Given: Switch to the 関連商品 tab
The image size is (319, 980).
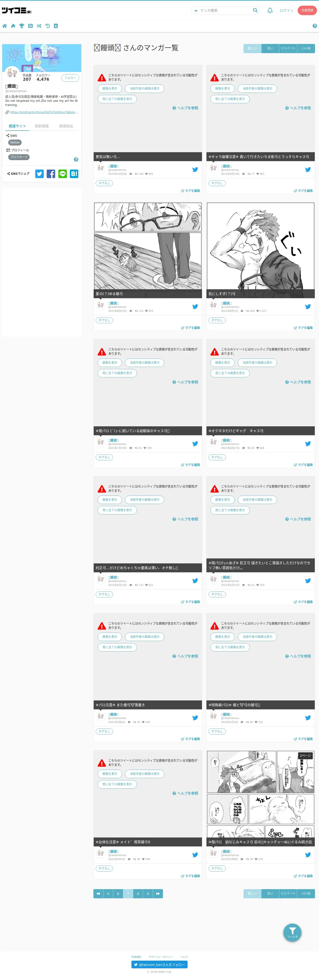Looking at the screenshot, I should coord(66,126).
